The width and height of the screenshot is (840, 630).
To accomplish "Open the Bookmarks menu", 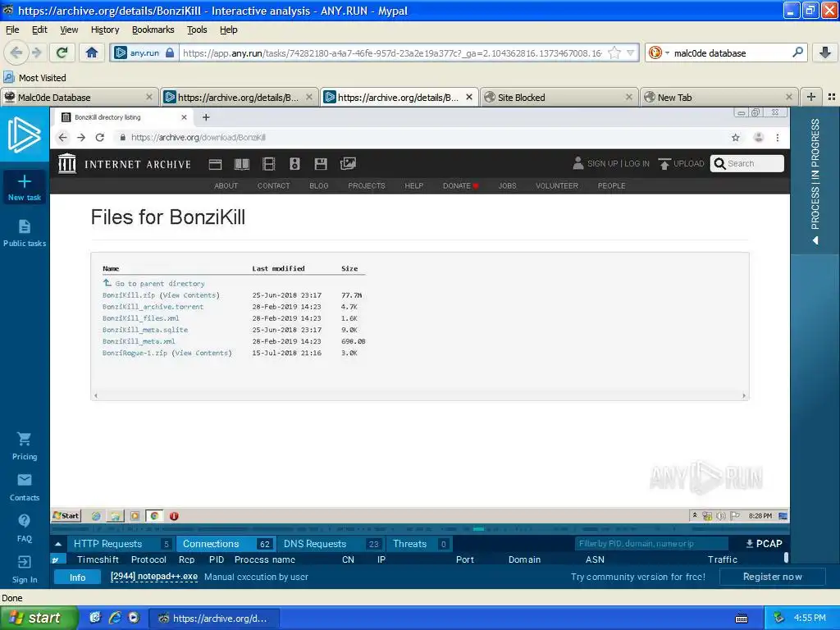I will point(153,30).
